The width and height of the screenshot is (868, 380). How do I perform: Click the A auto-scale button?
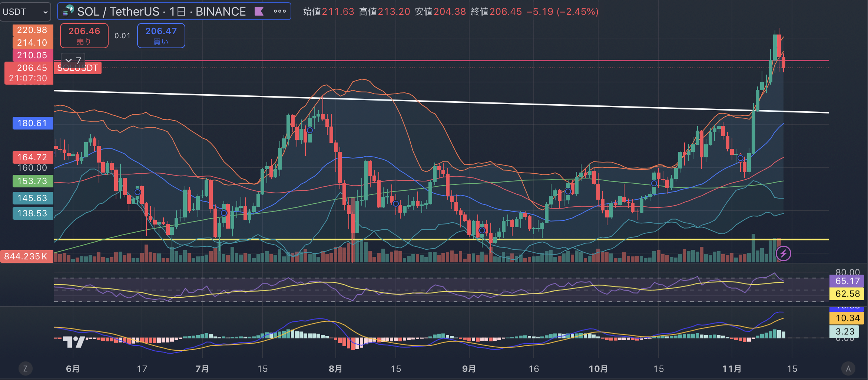pos(848,368)
